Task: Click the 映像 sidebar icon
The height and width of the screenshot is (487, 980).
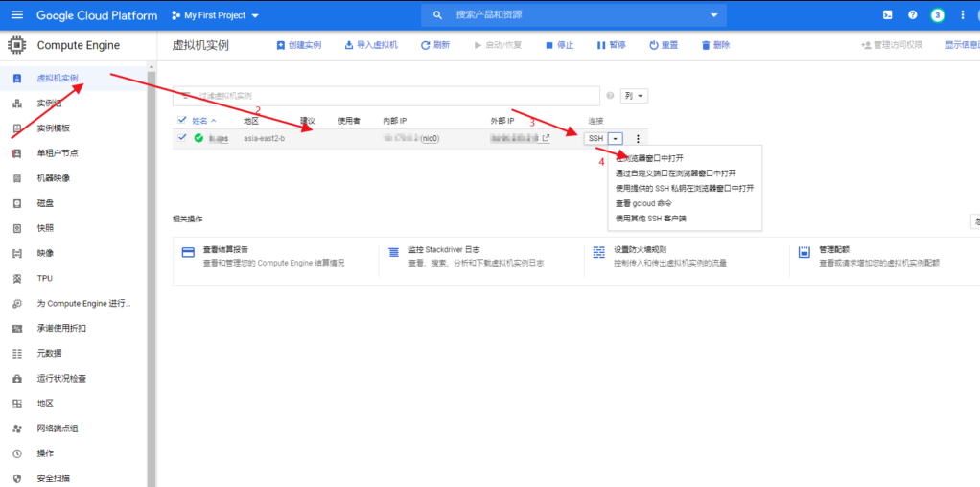Action: 17,253
